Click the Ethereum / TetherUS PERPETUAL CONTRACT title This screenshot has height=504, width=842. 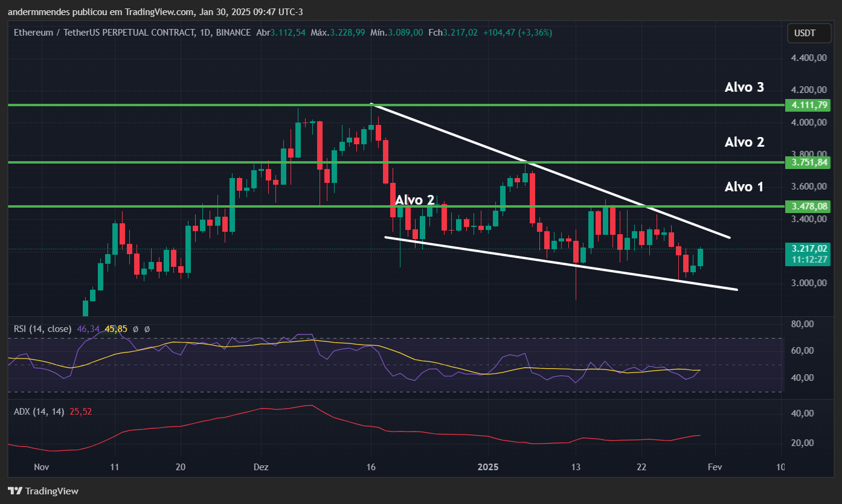132,32
